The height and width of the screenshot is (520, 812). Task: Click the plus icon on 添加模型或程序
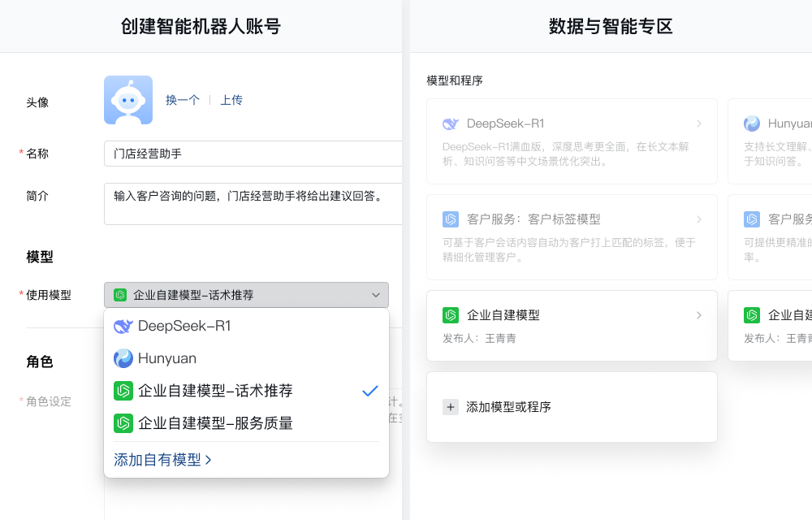[451, 406]
